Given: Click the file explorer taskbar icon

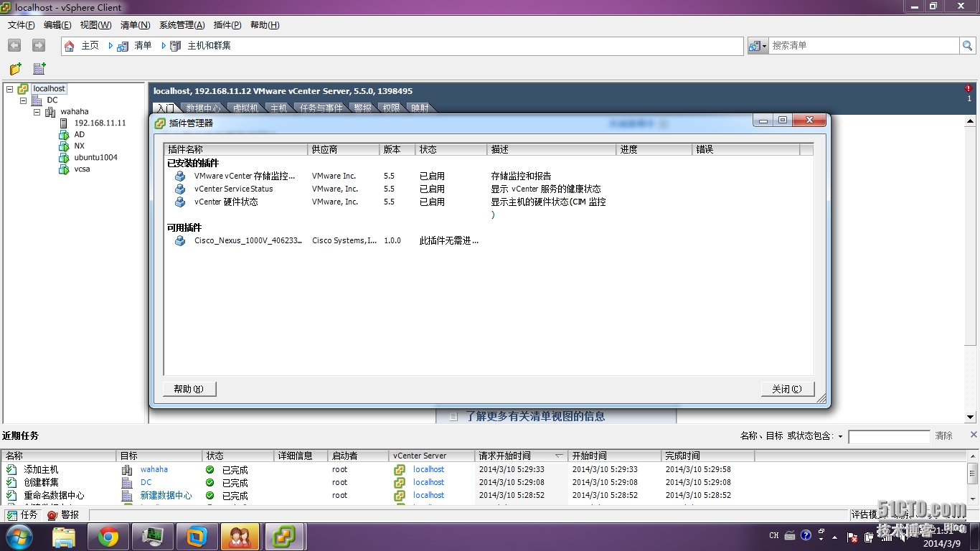Looking at the screenshot, I should click(64, 537).
